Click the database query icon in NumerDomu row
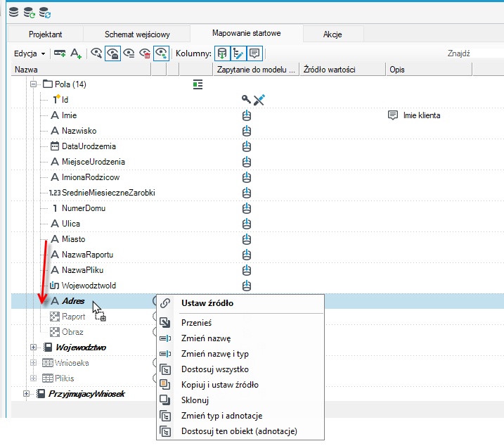This screenshot has width=504, height=446. (247, 208)
